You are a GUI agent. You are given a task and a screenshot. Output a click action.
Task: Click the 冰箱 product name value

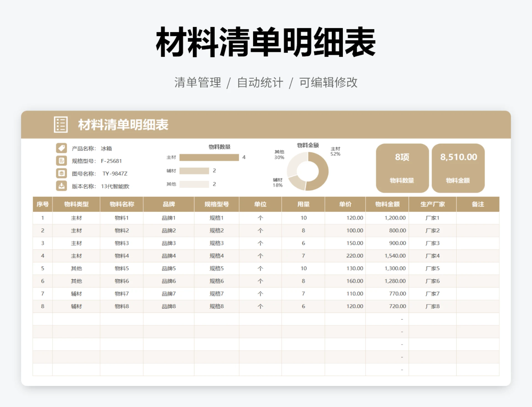pos(106,148)
